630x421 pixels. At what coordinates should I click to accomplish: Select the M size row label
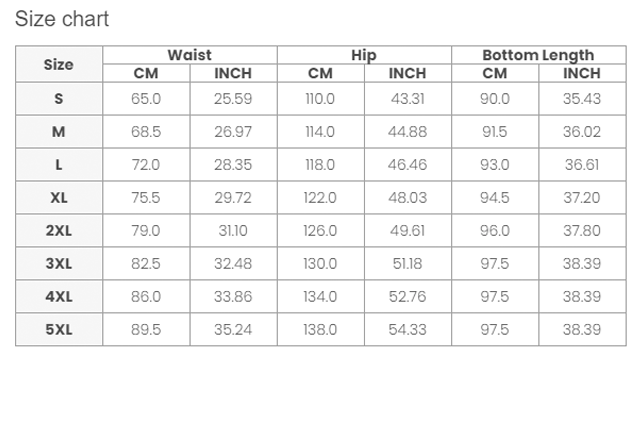point(59,131)
